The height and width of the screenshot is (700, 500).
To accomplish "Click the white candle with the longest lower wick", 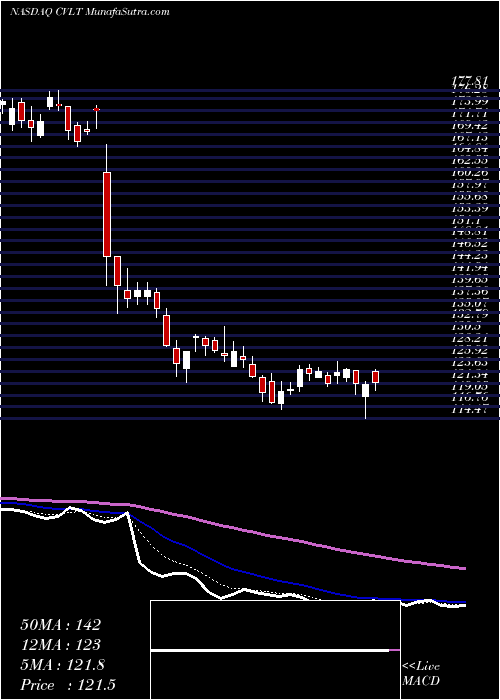I will tap(366, 390).
